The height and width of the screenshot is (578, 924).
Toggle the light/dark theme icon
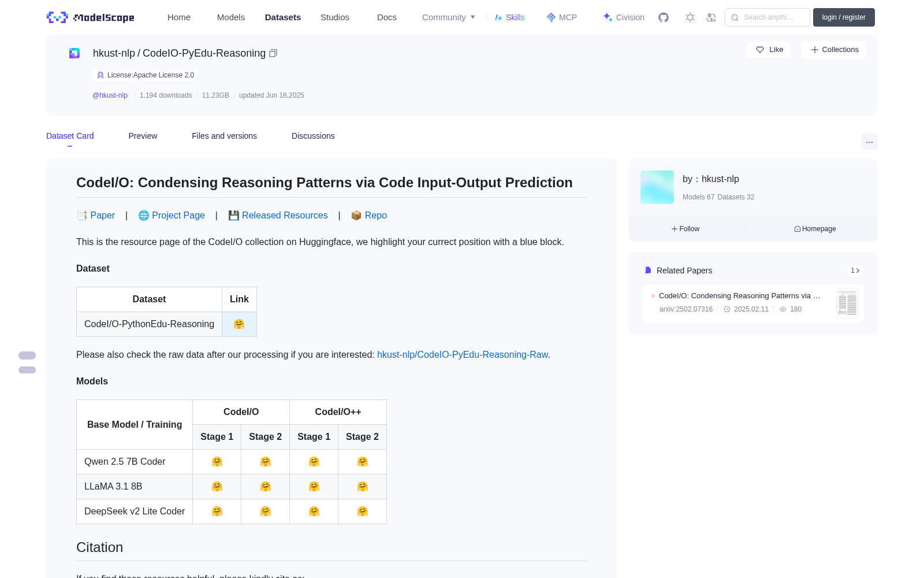click(690, 17)
